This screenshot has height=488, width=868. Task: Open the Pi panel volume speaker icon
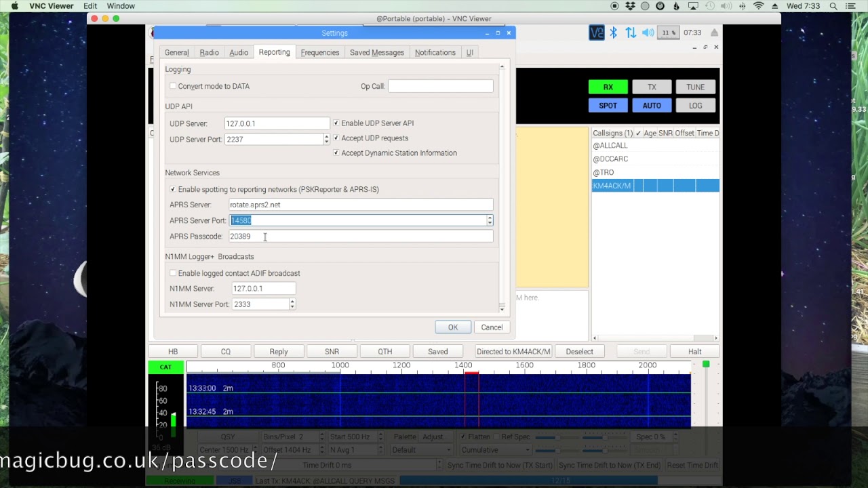pos(648,33)
